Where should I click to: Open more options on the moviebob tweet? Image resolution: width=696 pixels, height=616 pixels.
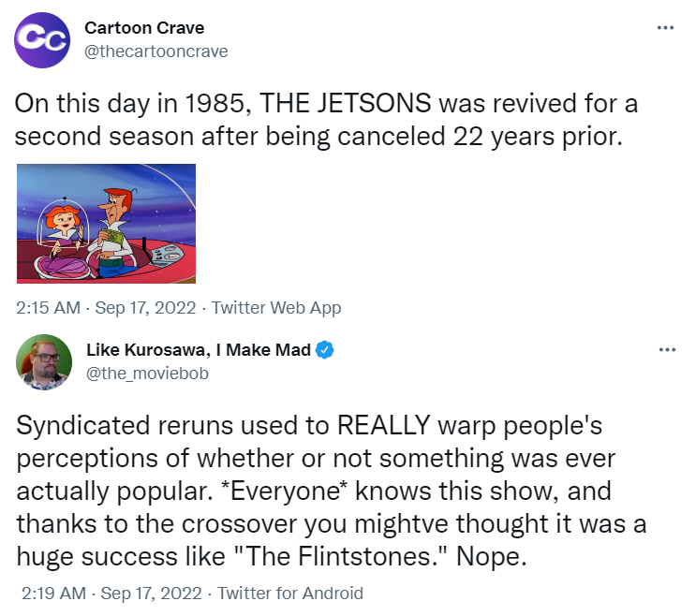click(x=666, y=350)
